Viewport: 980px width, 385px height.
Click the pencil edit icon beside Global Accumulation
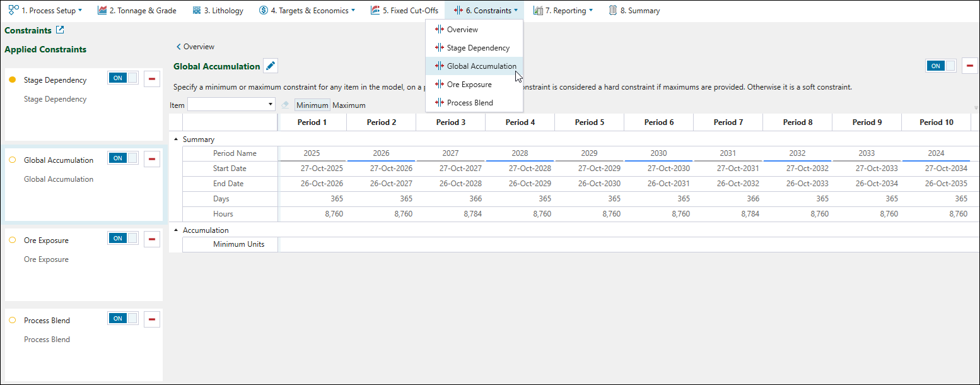tap(270, 66)
